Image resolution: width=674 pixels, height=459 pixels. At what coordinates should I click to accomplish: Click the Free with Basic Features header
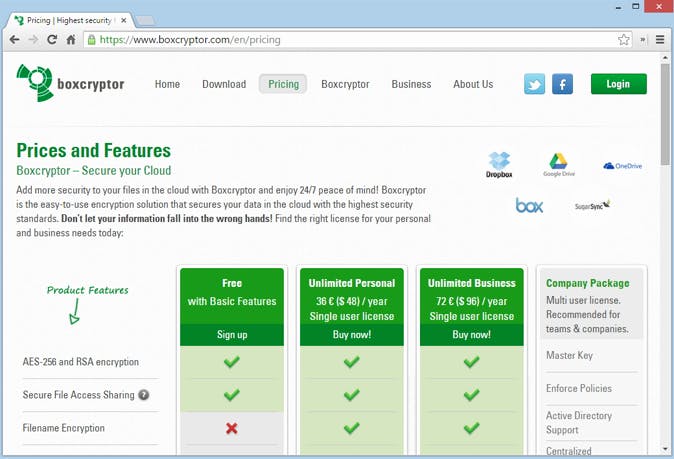coord(232,297)
